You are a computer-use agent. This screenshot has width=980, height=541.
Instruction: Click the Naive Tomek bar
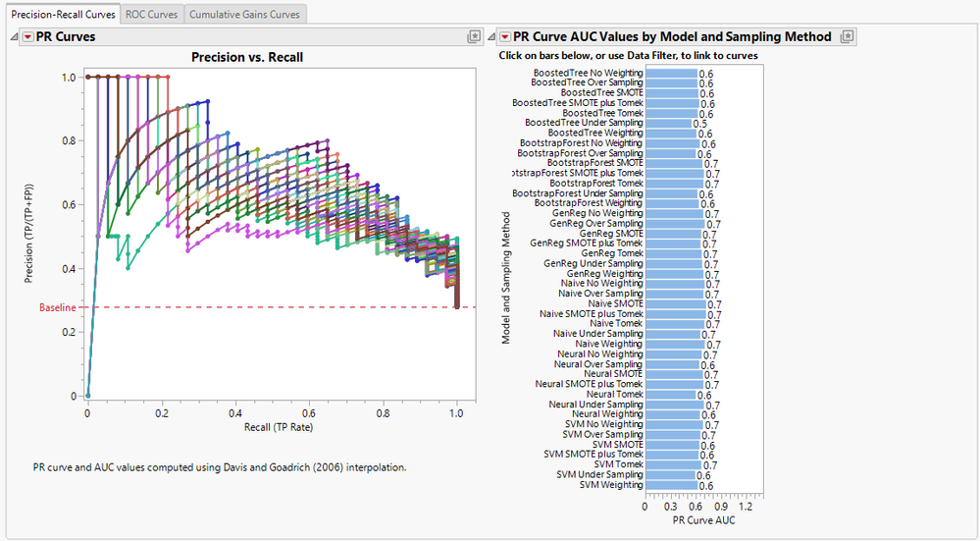[675, 323]
